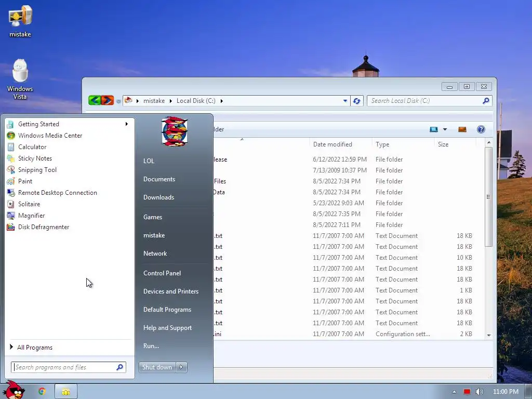
Task: Expand Getting Started submenu arrow
Action: point(127,124)
